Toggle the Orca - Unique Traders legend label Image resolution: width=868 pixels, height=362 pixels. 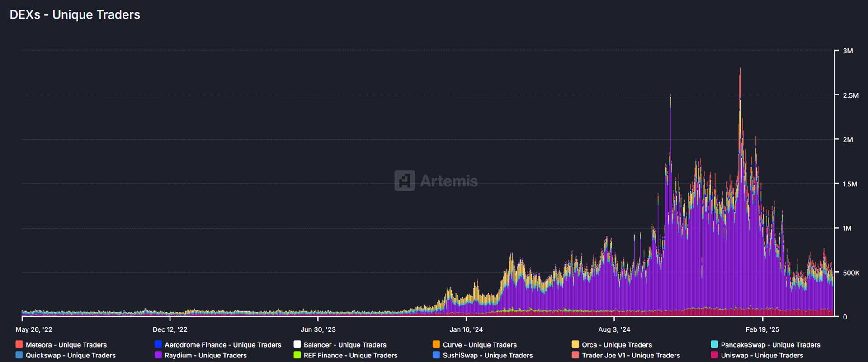point(617,345)
